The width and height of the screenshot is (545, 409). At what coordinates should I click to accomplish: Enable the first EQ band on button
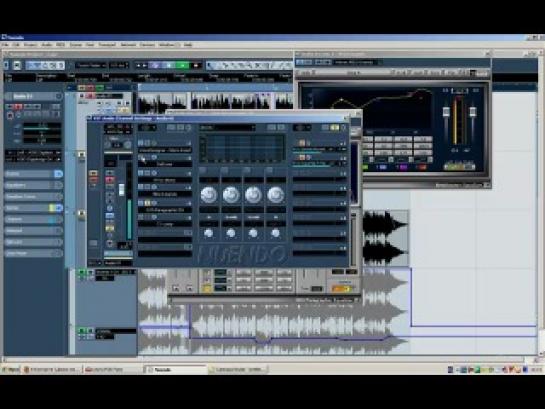point(203,170)
